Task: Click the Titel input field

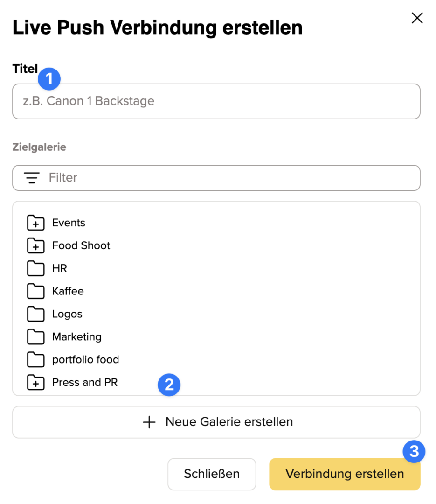Action: pos(216,101)
